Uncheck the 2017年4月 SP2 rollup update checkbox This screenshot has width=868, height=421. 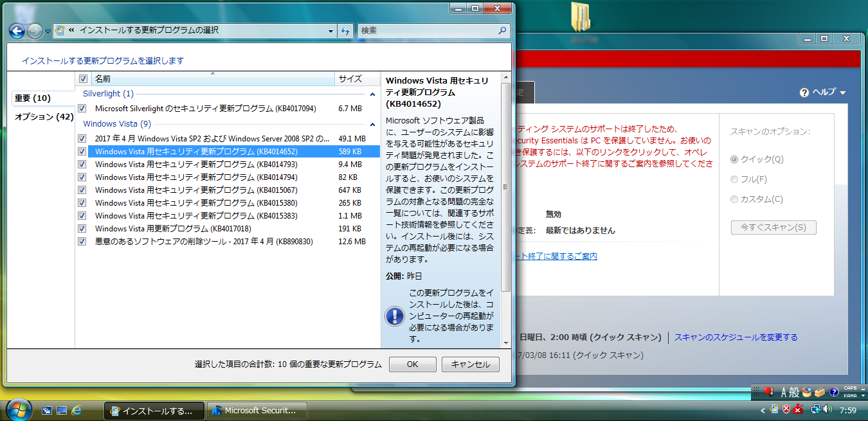pos(82,138)
